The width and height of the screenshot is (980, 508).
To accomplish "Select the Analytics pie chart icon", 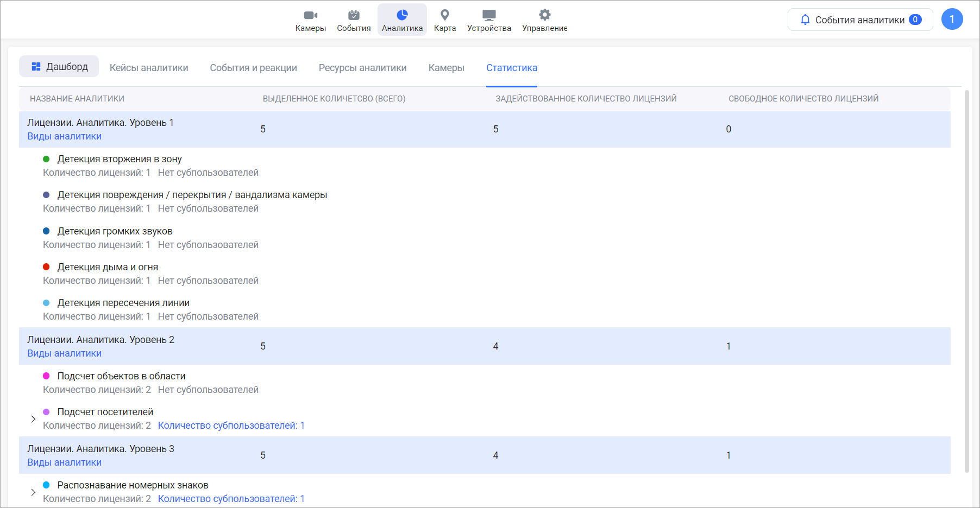I will (x=402, y=15).
